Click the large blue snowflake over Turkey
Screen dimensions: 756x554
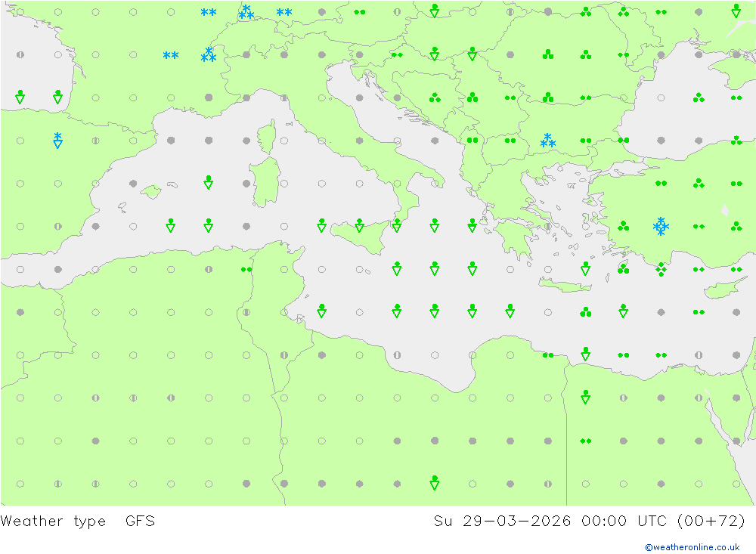pyautogui.click(x=661, y=226)
